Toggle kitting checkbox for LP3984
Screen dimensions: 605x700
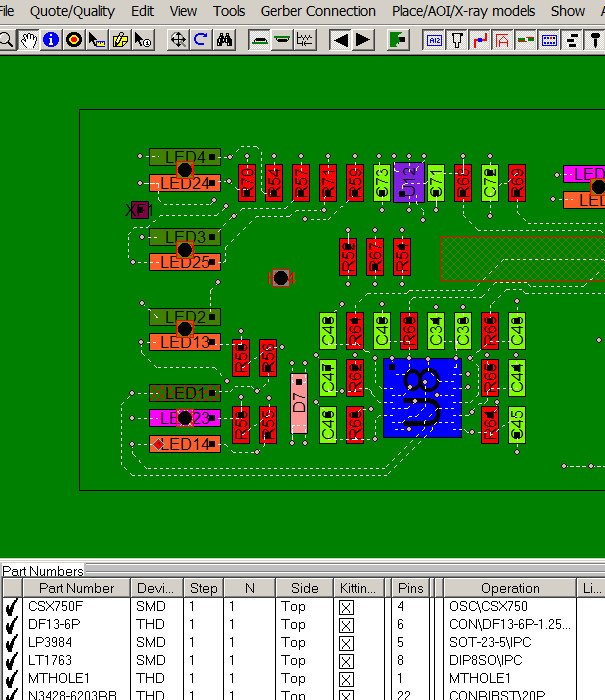click(x=346, y=643)
